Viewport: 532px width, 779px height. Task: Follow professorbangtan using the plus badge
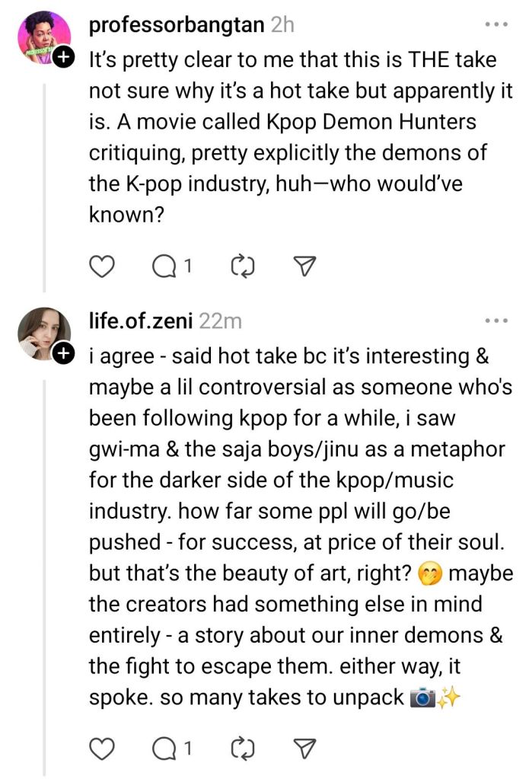tap(64, 57)
